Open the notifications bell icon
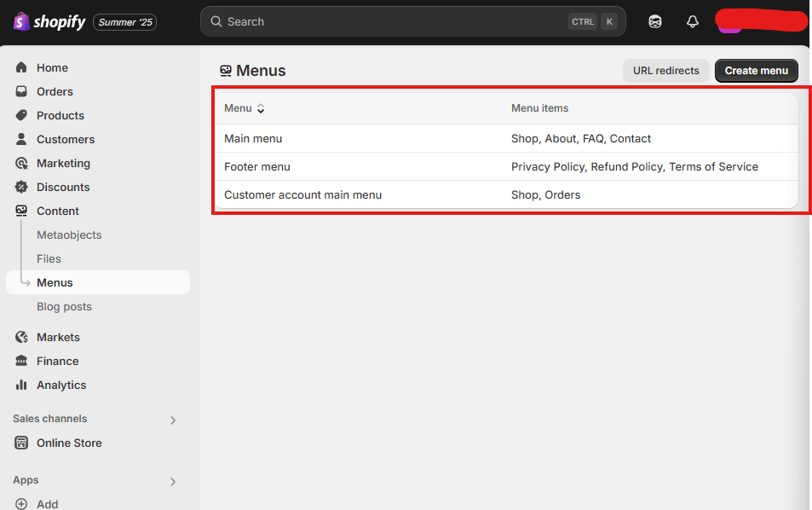 (693, 22)
